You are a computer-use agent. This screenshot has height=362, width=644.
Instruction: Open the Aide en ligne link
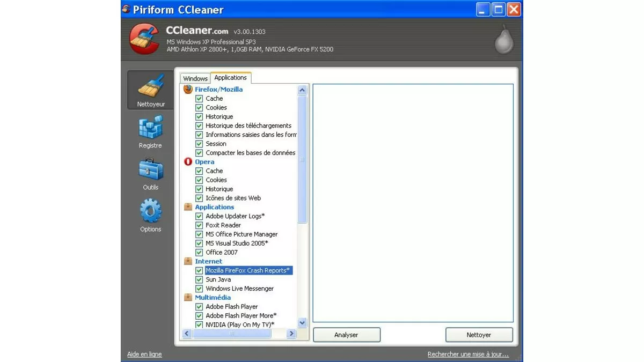coord(144,354)
